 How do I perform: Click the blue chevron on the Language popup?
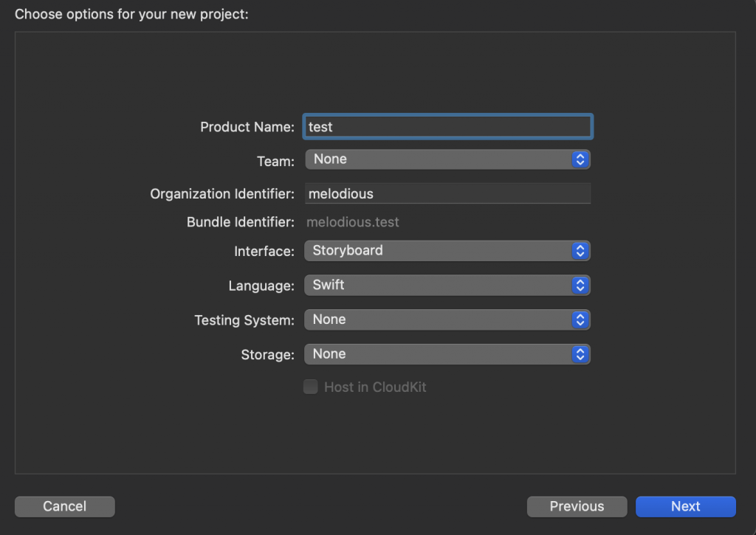(580, 285)
